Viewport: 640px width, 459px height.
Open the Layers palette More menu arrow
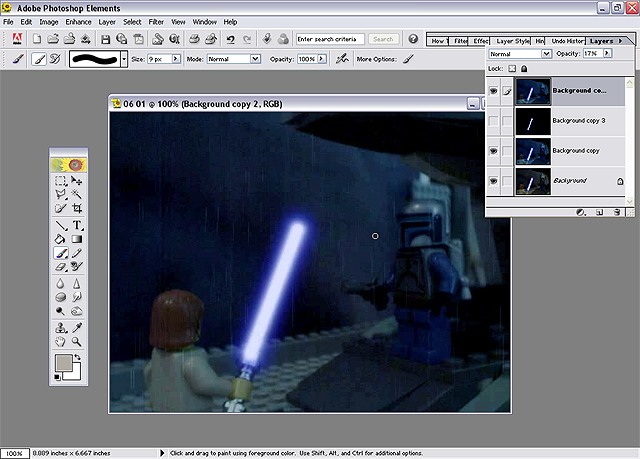tap(620, 41)
